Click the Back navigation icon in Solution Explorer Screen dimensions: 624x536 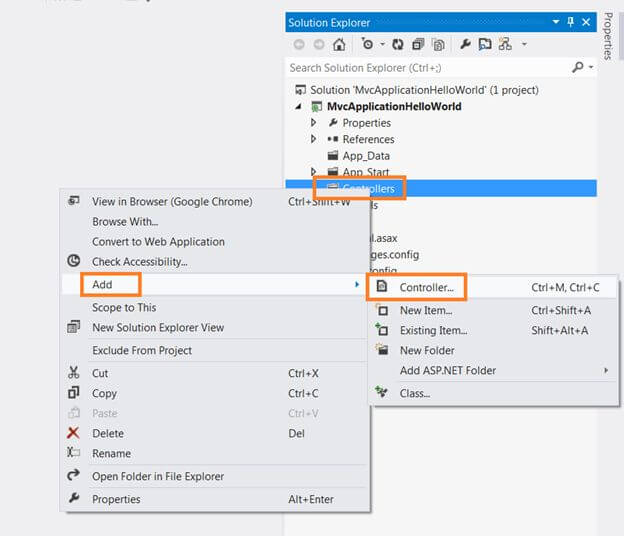299,45
